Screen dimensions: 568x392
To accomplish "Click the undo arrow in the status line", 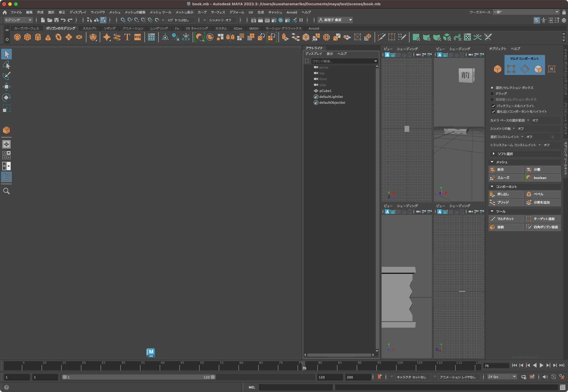I will (63, 20).
